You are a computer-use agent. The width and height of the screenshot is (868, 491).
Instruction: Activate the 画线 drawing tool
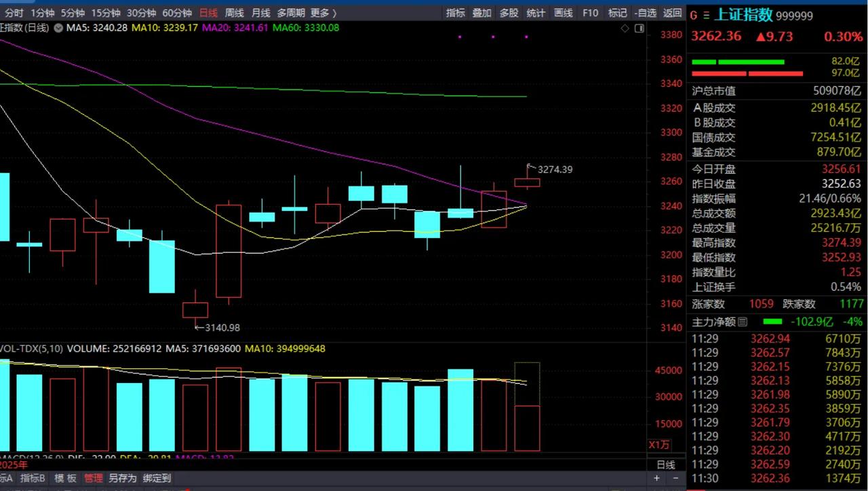tap(563, 13)
